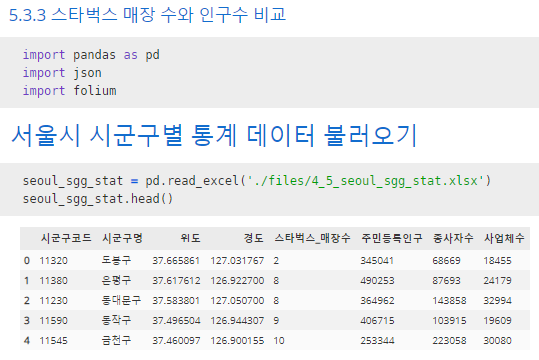
Task: Click column header '종사자수'
Action: (x=453, y=238)
